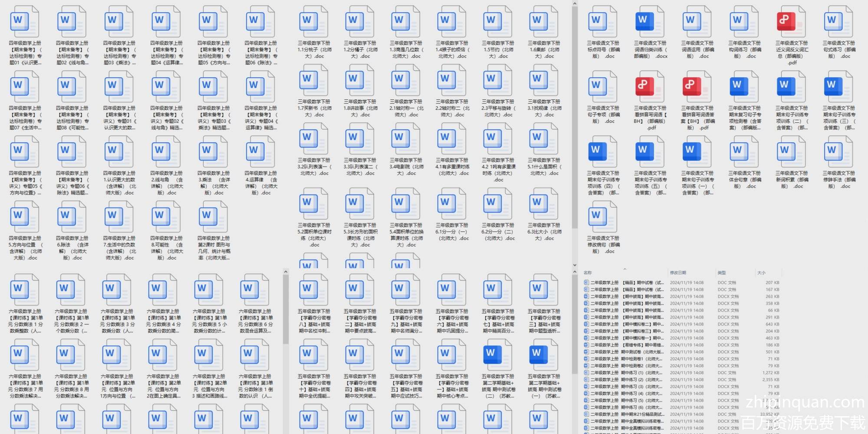Click the 类型 column header

[x=721, y=273]
